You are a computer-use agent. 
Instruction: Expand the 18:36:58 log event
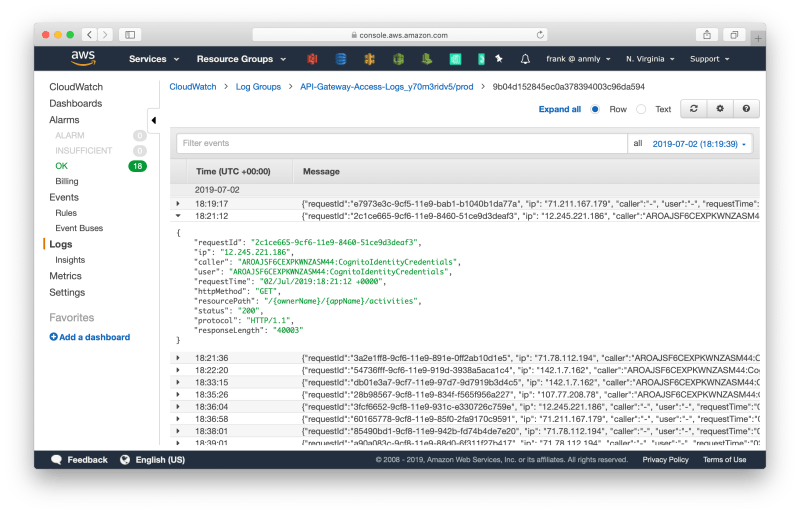[x=178, y=419]
